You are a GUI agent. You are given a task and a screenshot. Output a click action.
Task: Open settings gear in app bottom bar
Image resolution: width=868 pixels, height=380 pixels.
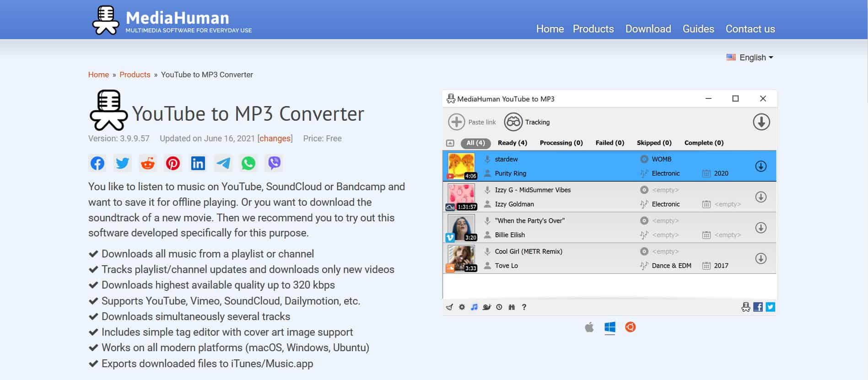[462, 307]
